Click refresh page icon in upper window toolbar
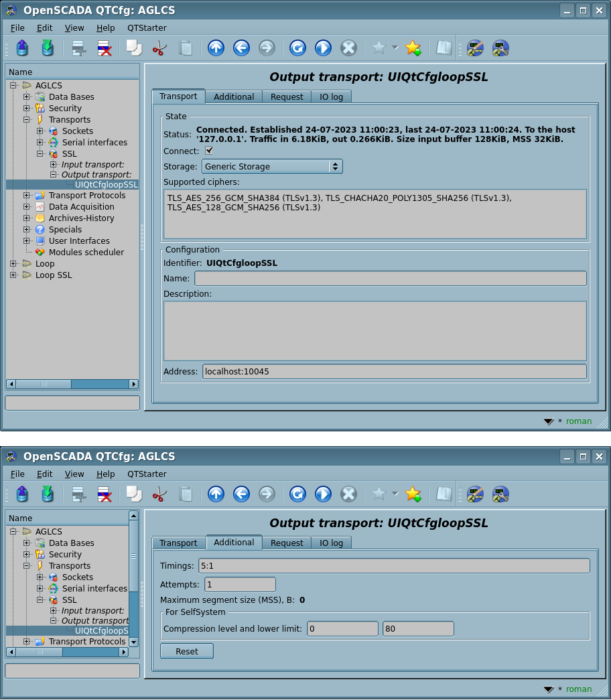This screenshot has width=611, height=700. click(297, 48)
